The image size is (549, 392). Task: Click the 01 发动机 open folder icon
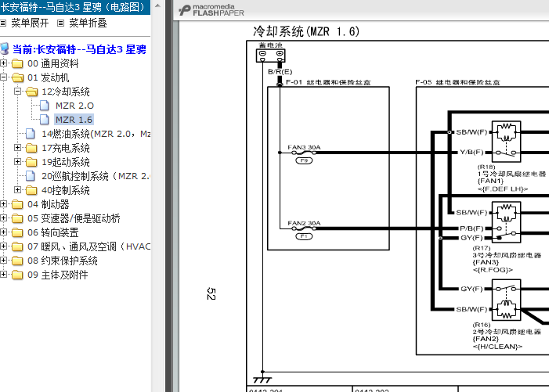point(17,77)
